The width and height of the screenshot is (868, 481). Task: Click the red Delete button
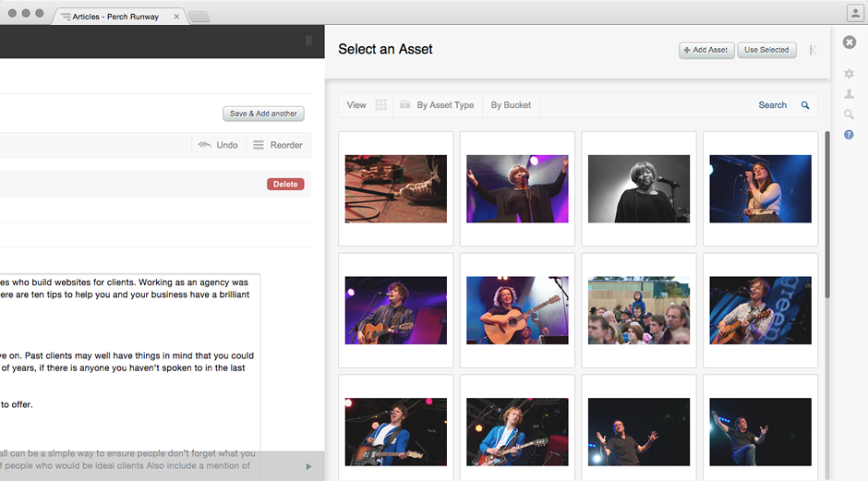[285, 185]
